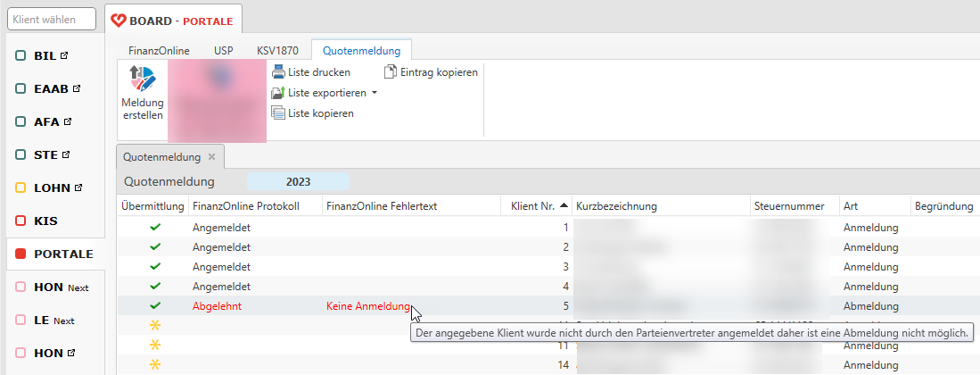980x375 pixels.
Task: Click the Eintrag kopieren icon
Action: point(391,72)
